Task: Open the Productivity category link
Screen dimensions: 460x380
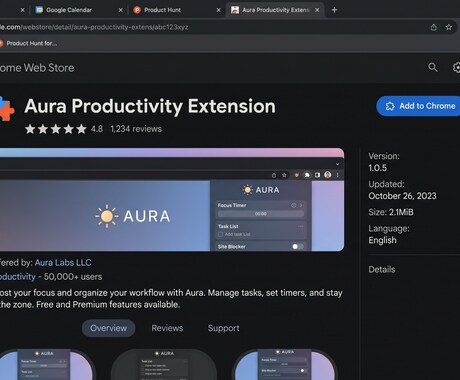Action: pyautogui.click(x=18, y=277)
